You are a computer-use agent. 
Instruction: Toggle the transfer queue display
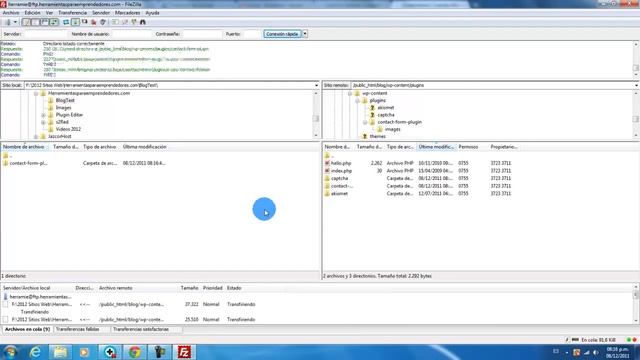[x=54, y=22]
